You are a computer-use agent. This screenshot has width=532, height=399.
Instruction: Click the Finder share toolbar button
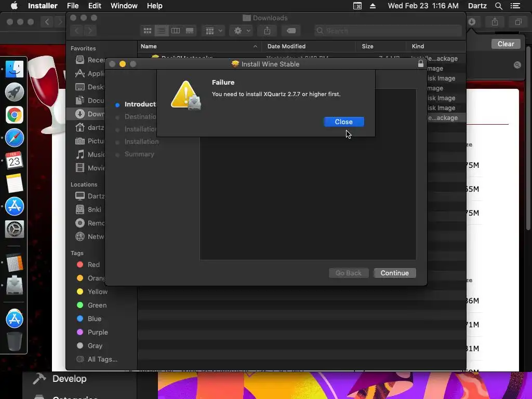[268, 31]
